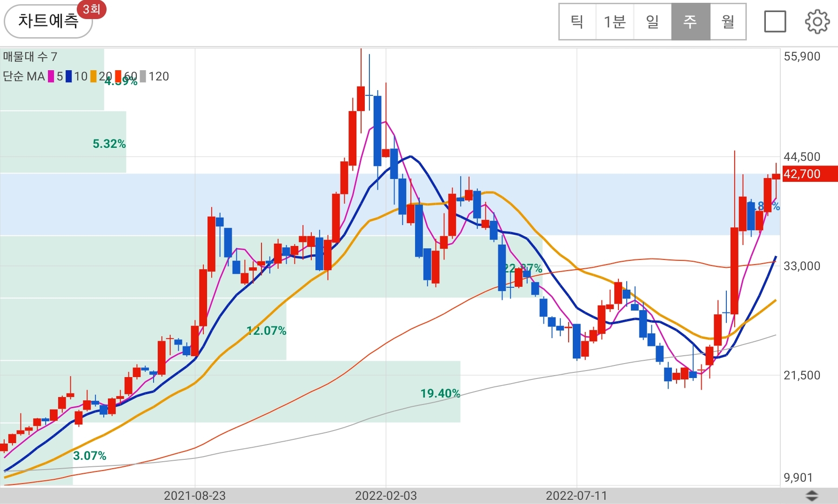Tap the square fullscreen icon
Viewport: 838px width, 504px height.
[x=775, y=21]
